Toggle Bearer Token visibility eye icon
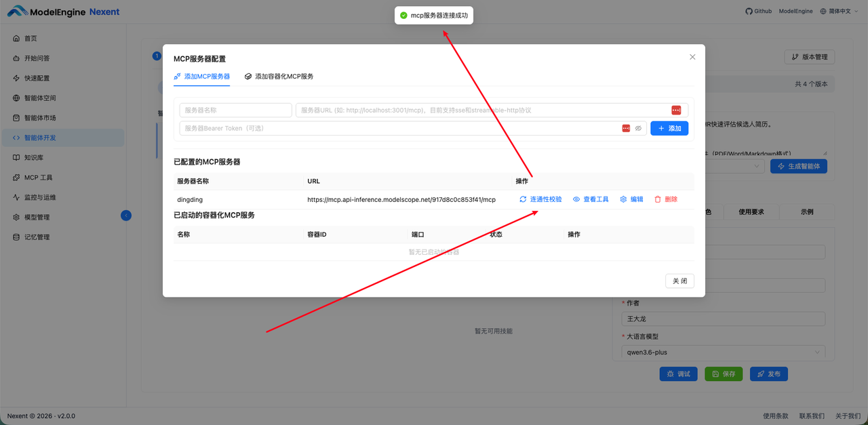The width and height of the screenshot is (868, 425). coord(638,128)
